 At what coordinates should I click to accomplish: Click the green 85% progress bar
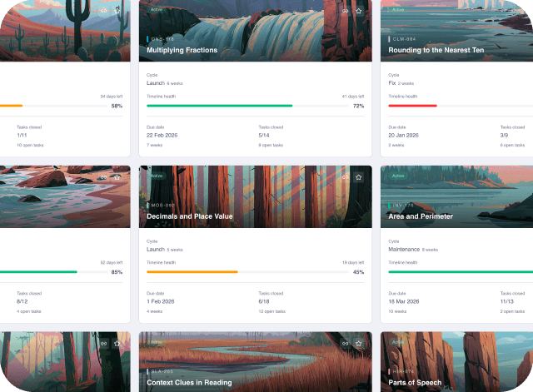point(38,272)
